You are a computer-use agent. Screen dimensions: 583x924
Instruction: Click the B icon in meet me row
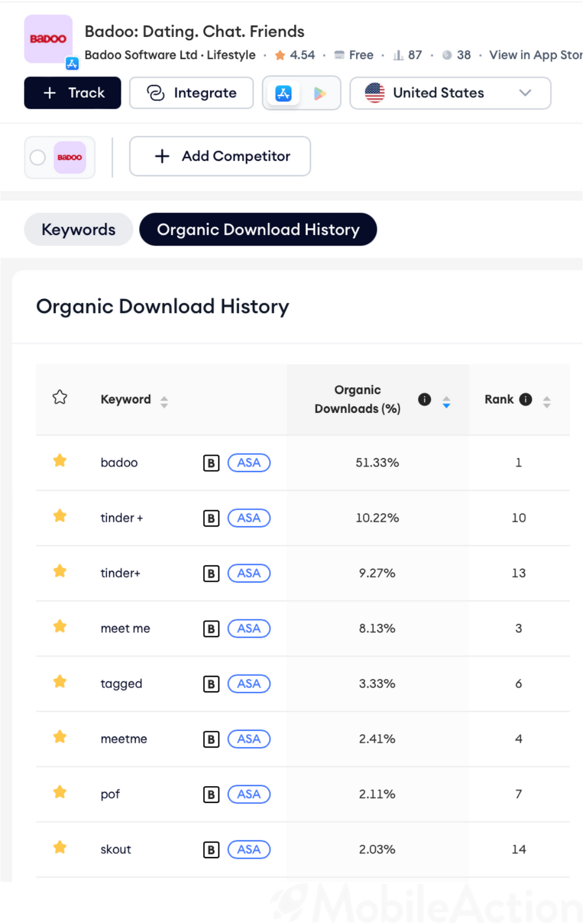point(211,629)
